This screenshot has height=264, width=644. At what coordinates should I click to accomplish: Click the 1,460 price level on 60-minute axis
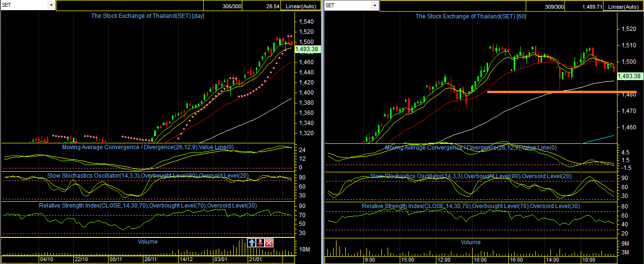[629, 128]
